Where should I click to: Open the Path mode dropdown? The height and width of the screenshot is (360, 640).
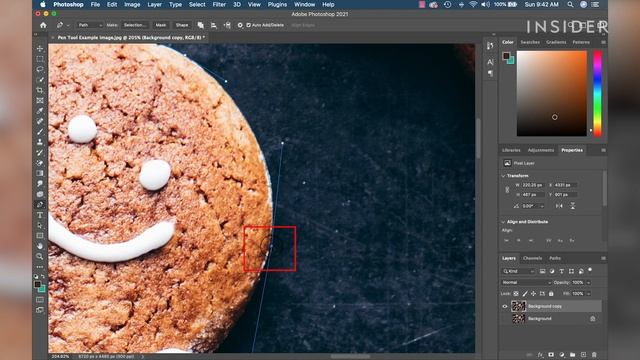tap(90, 25)
